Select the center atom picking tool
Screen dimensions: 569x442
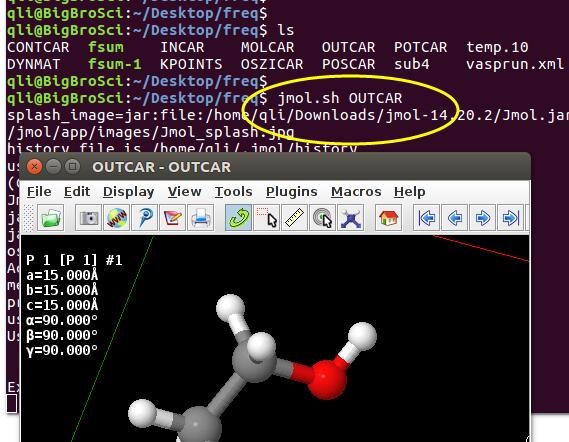[x=323, y=218]
